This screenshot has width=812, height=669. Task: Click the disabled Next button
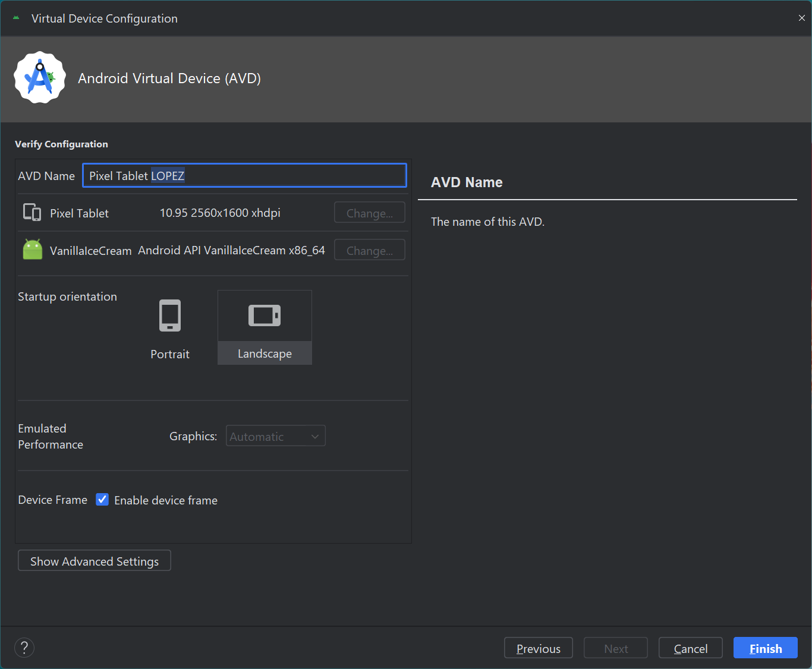click(616, 648)
